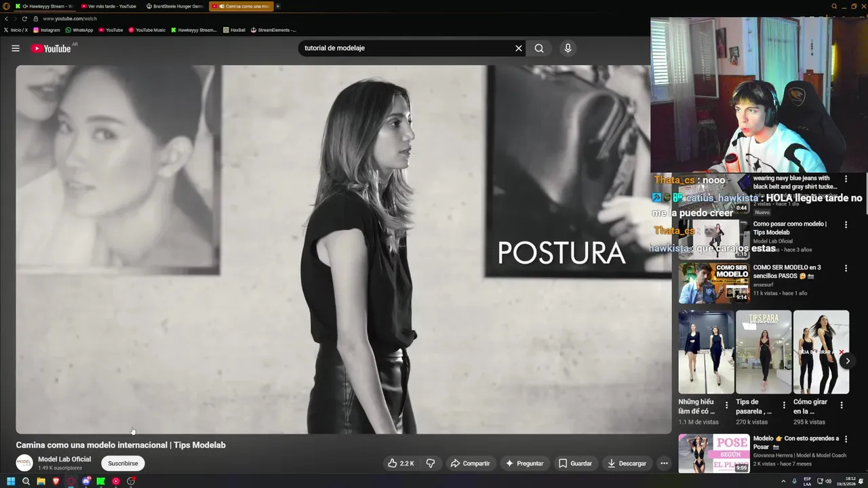The width and height of the screenshot is (868, 488).
Task: Open options for 'Como posar como modelo' video
Action: click(846, 224)
